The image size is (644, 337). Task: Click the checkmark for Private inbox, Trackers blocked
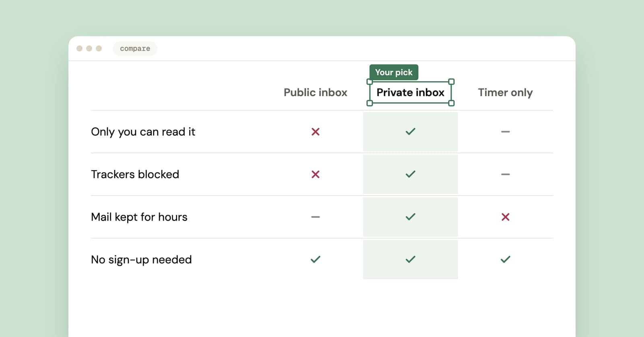coord(411,174)
